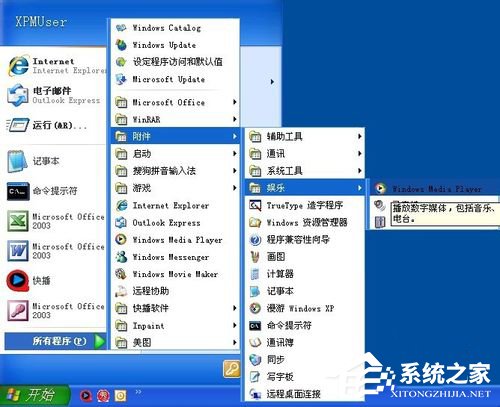
Task: Click the 运行 (Run) icon
Action: coord(17,125)
